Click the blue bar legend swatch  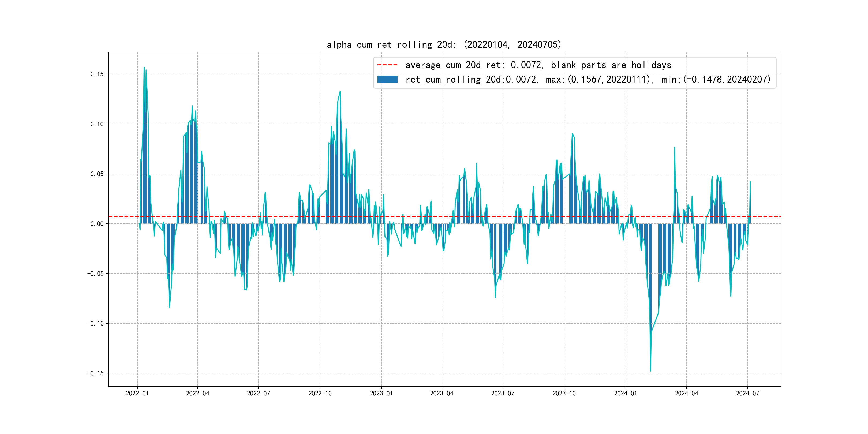click(387, 79)
